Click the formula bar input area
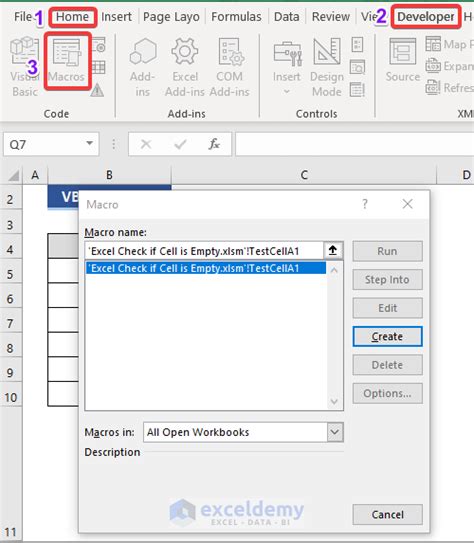The width and height of the screenshot is (474, 543). (355, 144)
